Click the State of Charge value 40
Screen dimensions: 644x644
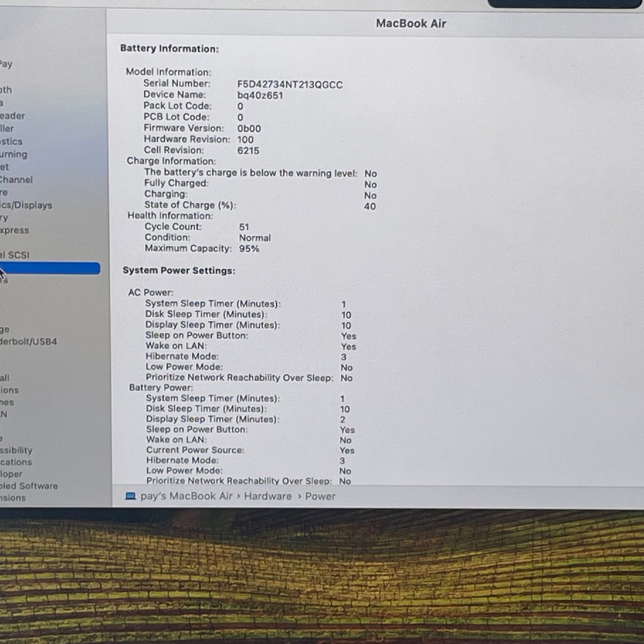(x=369, y=206)
